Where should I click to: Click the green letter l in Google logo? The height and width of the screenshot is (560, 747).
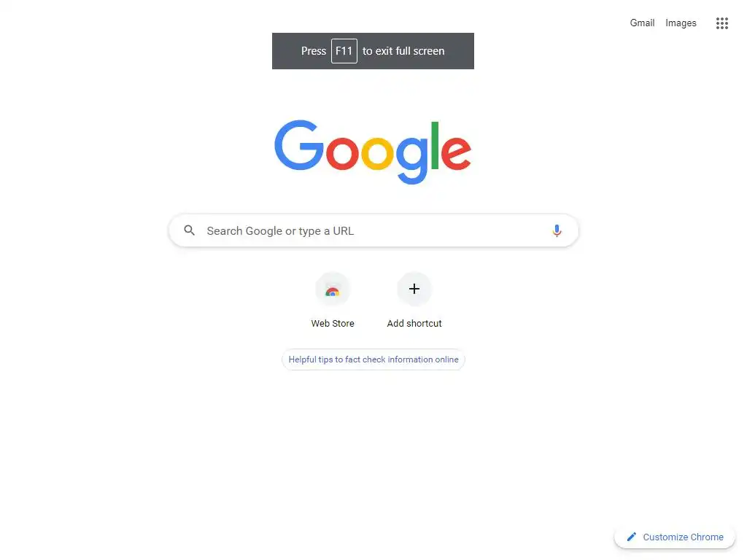(x=435, y=145)
